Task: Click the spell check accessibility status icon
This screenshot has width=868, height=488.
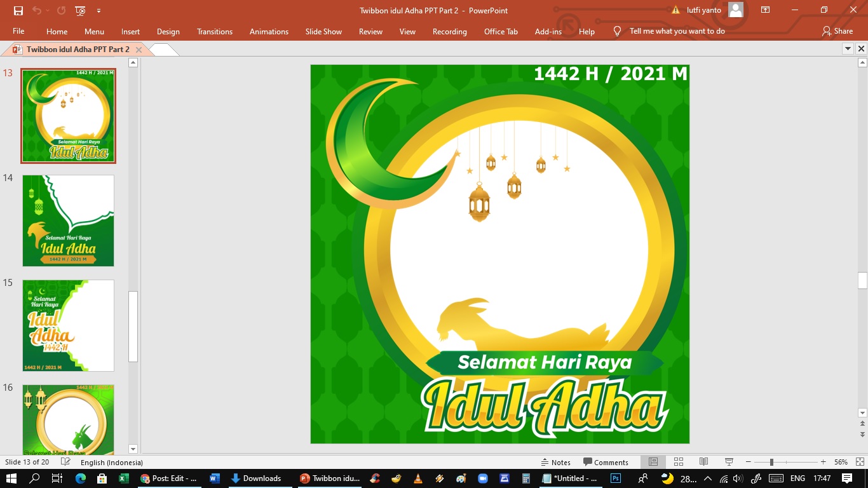Action: (x=65, y=462)
